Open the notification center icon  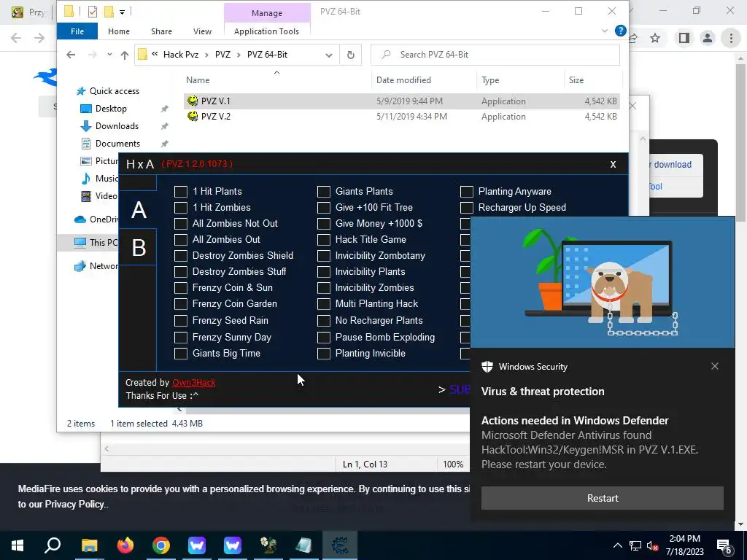[724, 547]
